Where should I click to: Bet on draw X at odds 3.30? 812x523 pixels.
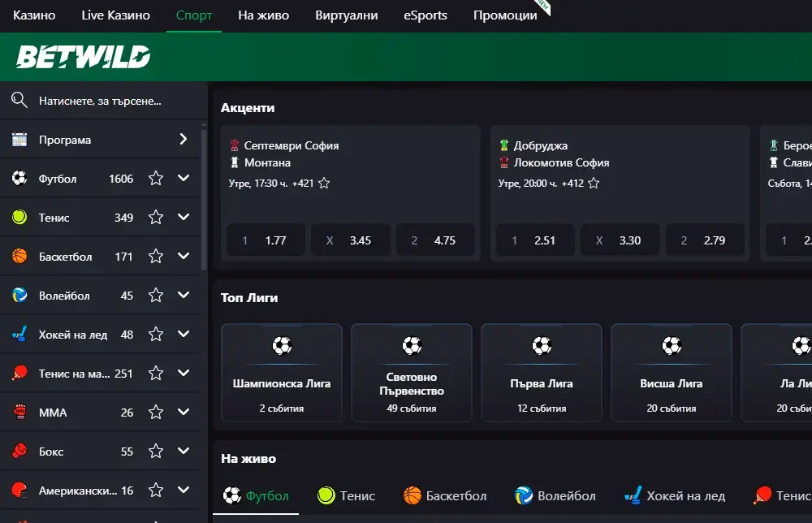coord(620,240)
